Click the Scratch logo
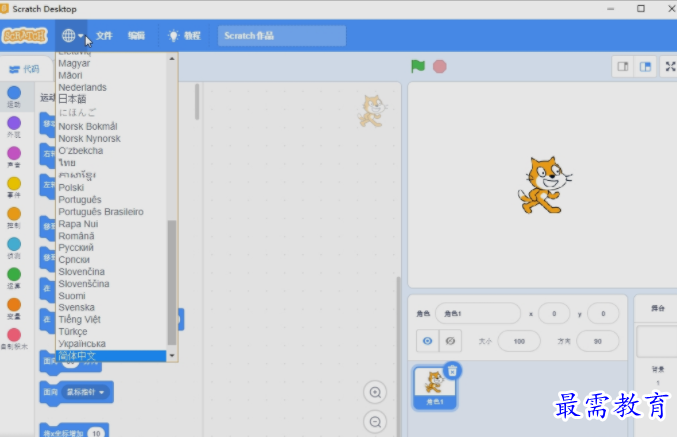The image size is (677, 437). pos(25,35)
